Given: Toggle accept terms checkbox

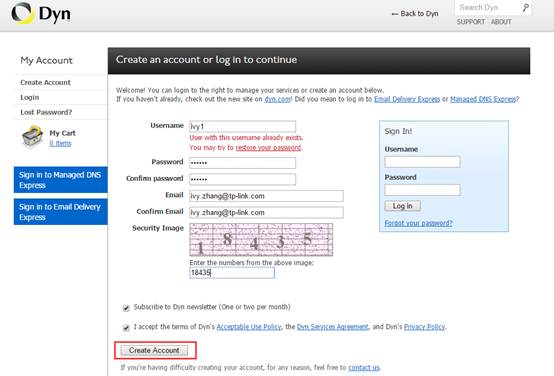Looking at the screenshot, I should click(126, 328).
